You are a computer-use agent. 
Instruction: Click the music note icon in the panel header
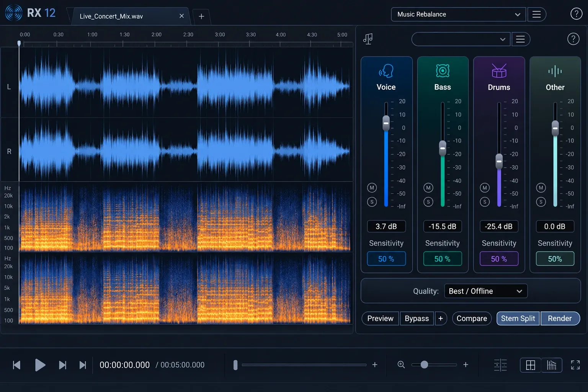click(368, 39)
